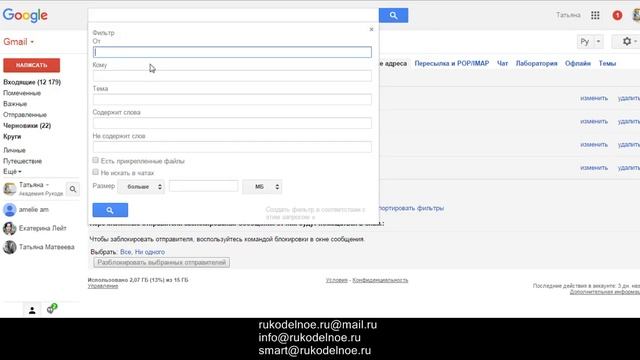
Task: Open the amelie am contact avatar
Action: click(x=9, y=209)
